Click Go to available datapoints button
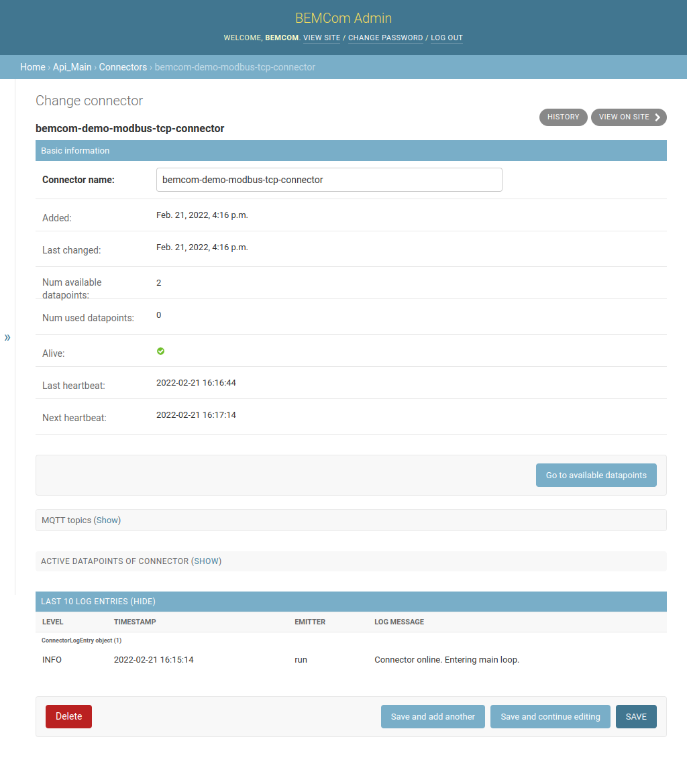The width and height of the screenshot is (687, 784). click(x=596, y=475)
